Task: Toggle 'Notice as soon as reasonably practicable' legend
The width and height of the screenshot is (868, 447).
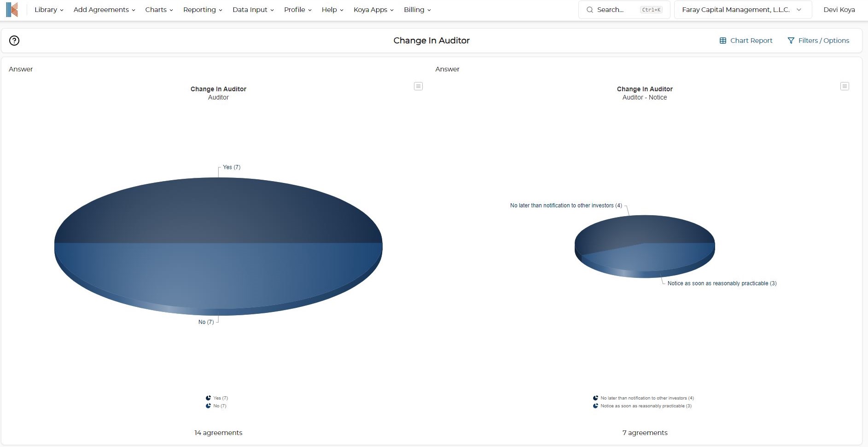Action: tap(642, 406)
